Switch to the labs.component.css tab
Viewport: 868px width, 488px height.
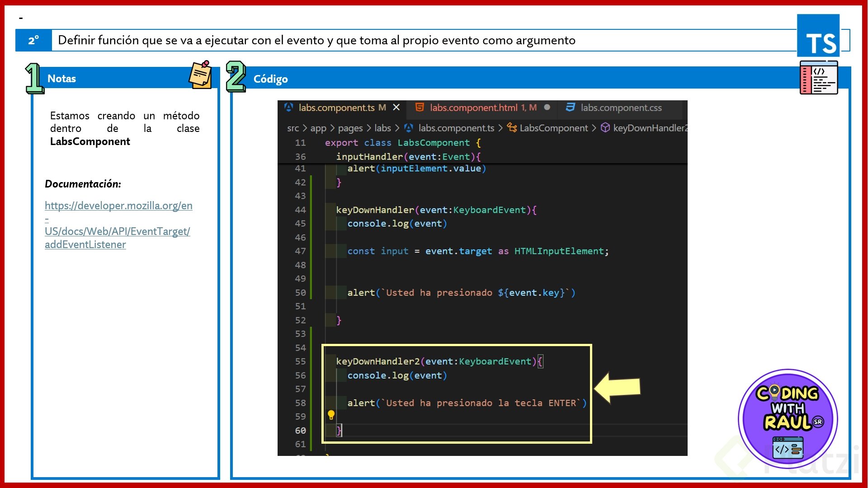click(621, 108)
